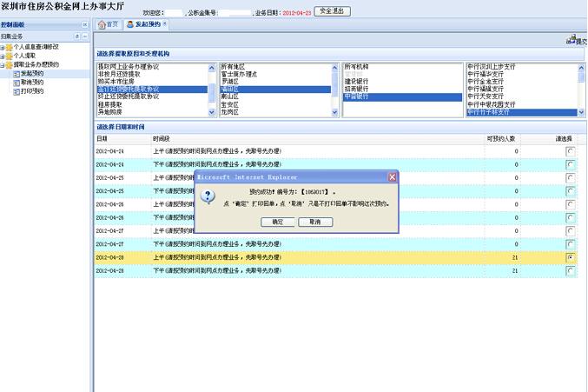The image size is (588, 392).
Task: Close the 发起预约 tab
Action: pos(165,23)
